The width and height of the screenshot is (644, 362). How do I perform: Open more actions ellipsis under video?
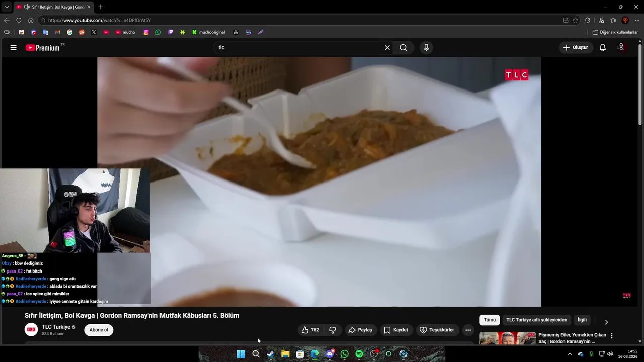tap(468, 330)
